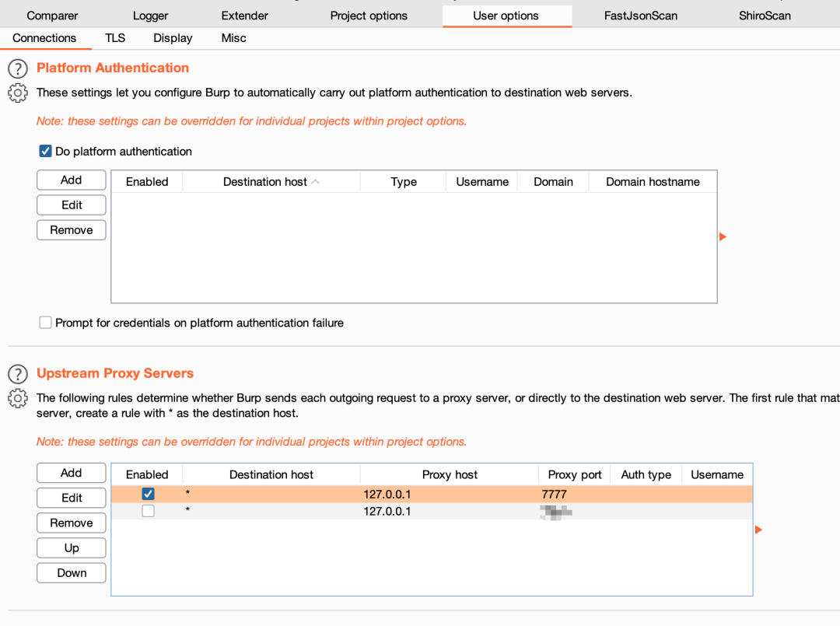
Task: Open the TLS sub-tab
Action: click(x=115, y=38)
